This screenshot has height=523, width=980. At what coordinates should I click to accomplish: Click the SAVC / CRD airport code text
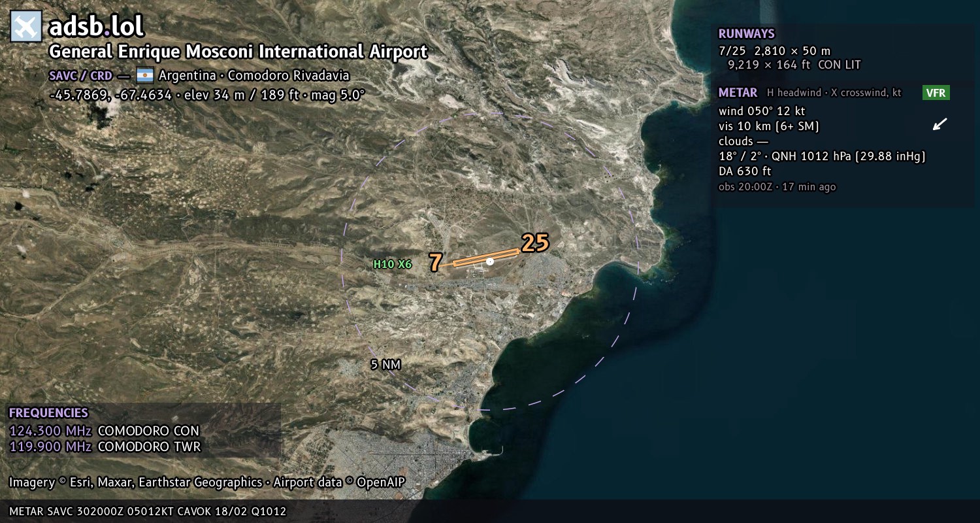[x=80, y=75]
